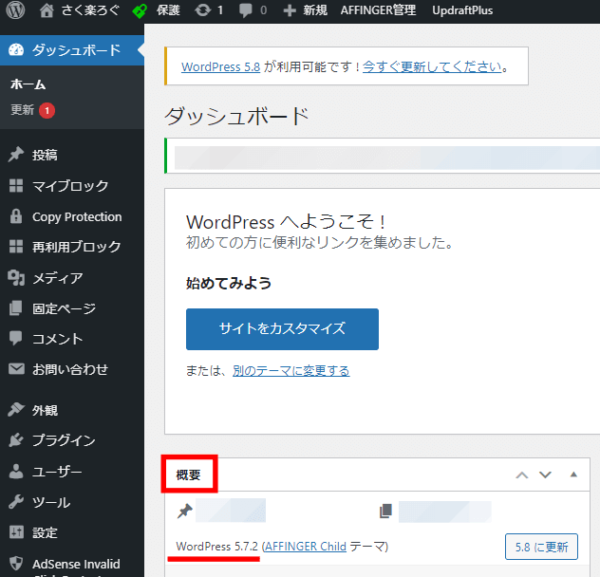
Task: Open the WordPress 5.8 link in notice
Action: (221, 67)
